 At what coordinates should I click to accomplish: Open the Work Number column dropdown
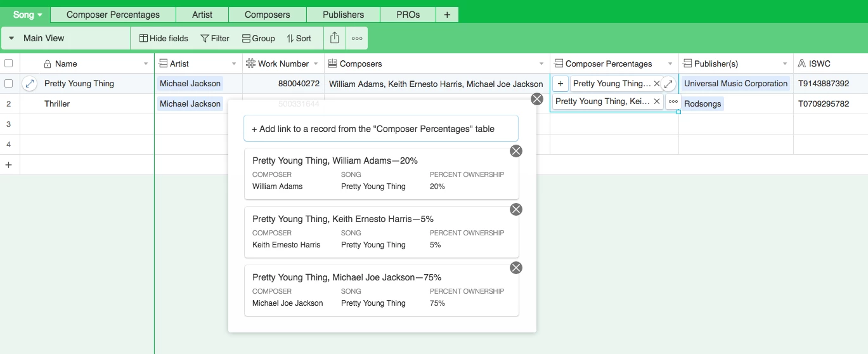[x=316, y=64]
